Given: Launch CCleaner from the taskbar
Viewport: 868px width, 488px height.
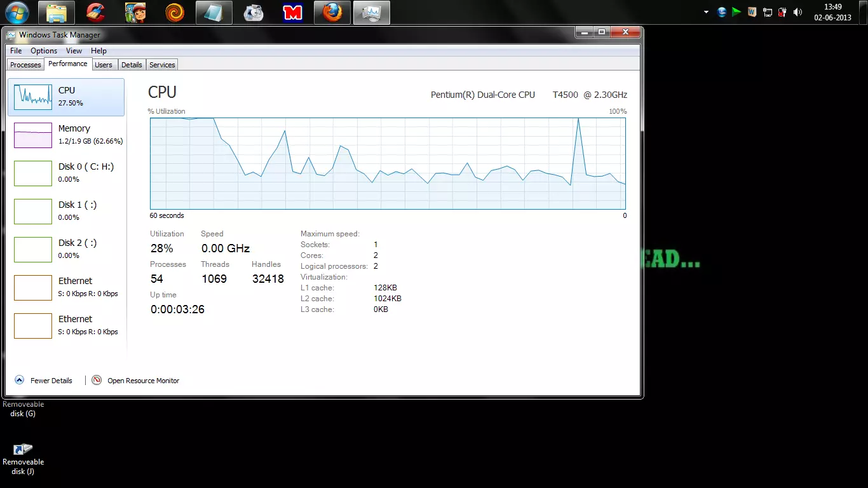Looking at the screenshot, I should click(96, 12).
